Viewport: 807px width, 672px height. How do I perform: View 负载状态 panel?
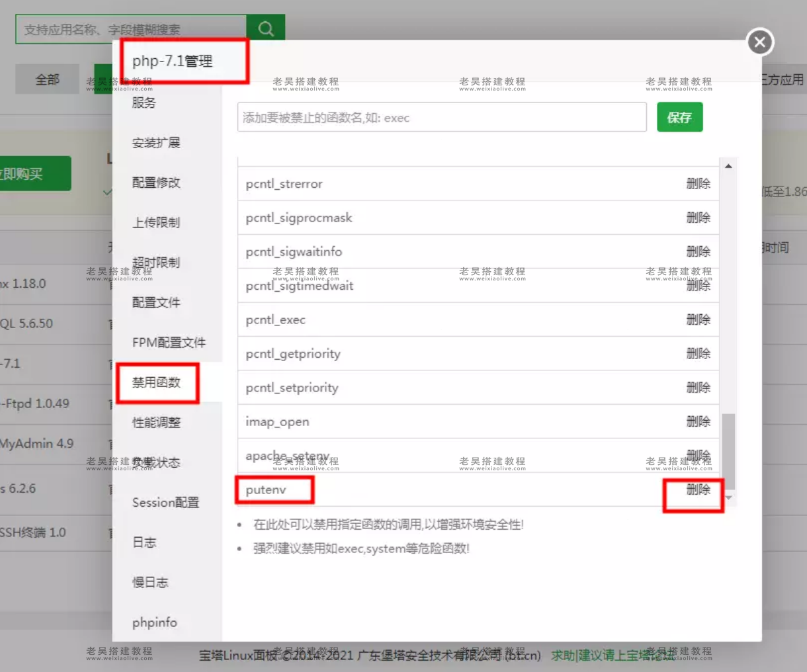[x=155, y=462]
